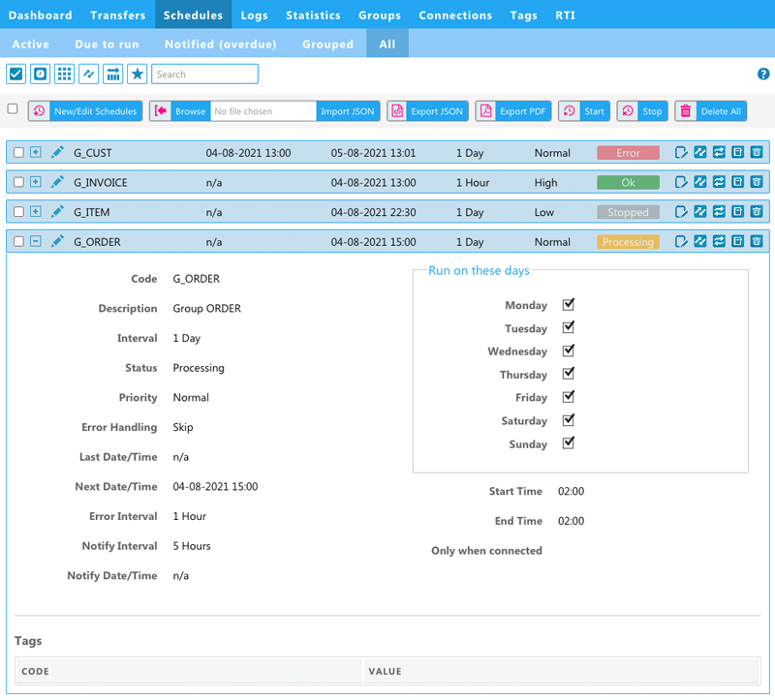The image size is (775, 700).
Task: Click the pencil edit icon for G_INVOICE
Action: [57, 182]
